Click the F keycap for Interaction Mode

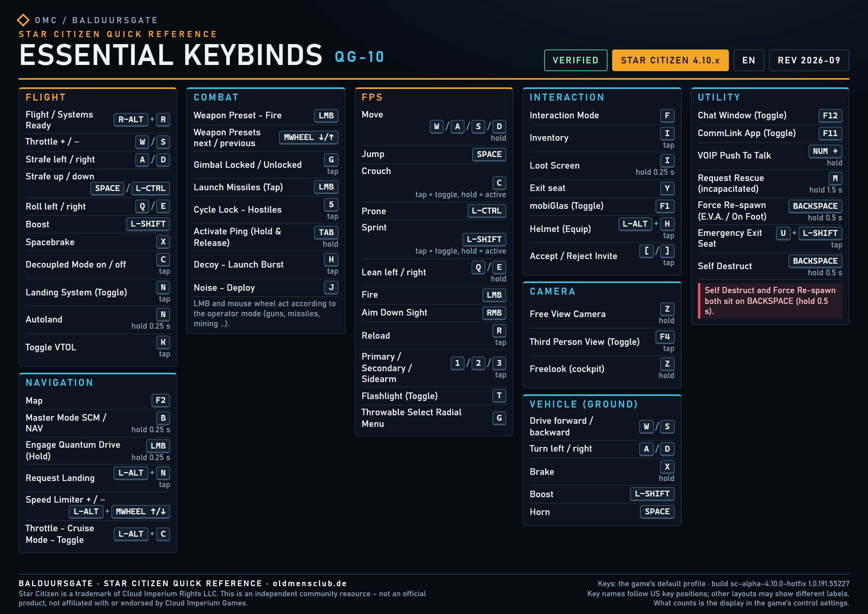click(x=667, y=116)
